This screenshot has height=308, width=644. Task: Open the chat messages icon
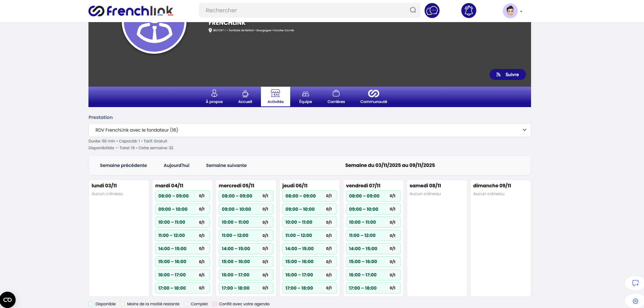[432, 11]
